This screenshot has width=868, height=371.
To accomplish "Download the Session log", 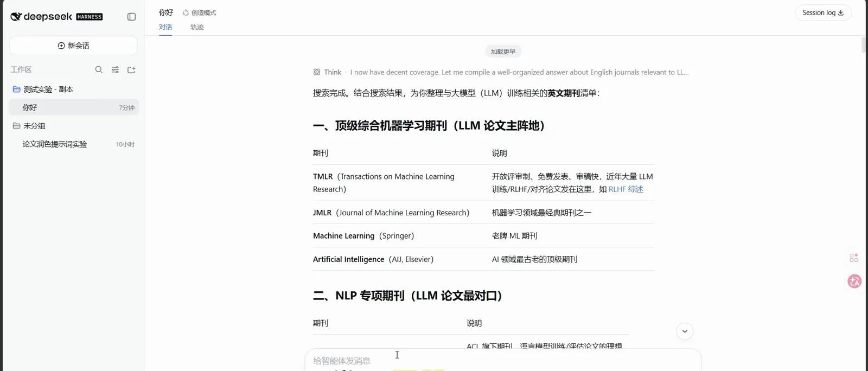I will tap(823, 12).
